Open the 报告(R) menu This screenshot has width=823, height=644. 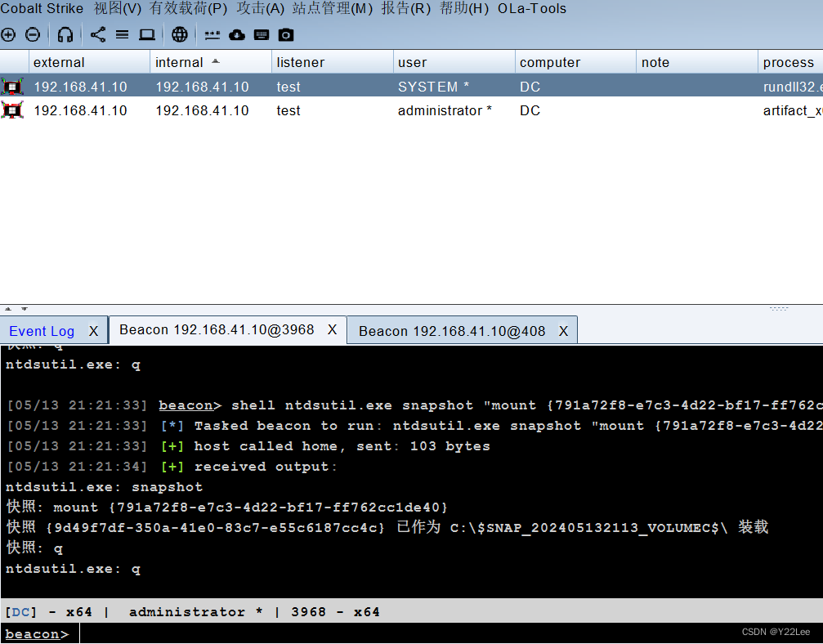tap(405, 8)
